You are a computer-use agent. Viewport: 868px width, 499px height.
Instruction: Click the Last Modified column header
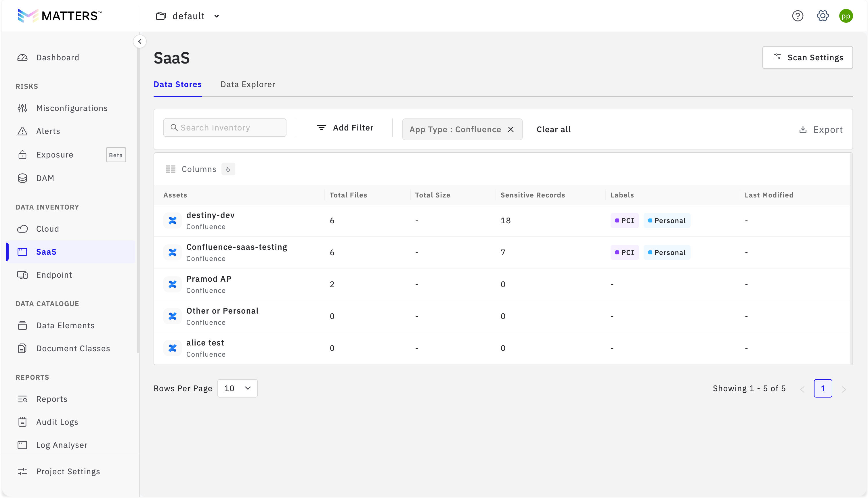click(x=768, y=195)
